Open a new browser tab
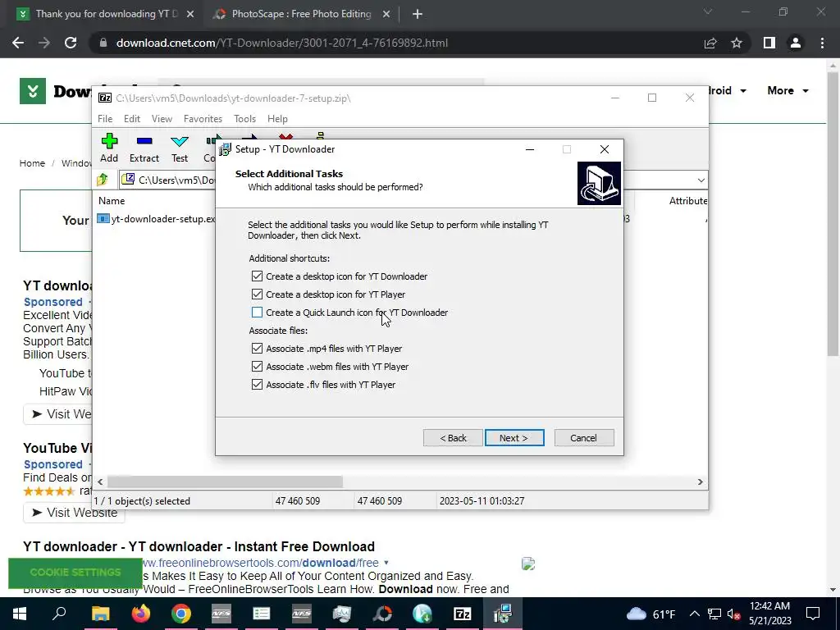The image size is (840, 630). (x=418, y=14)
